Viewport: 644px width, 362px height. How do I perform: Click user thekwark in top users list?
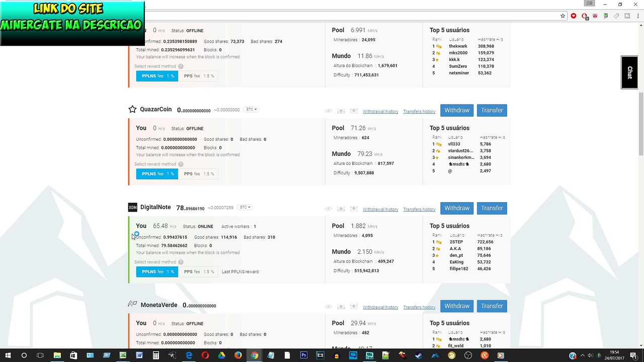pos(458,46)
